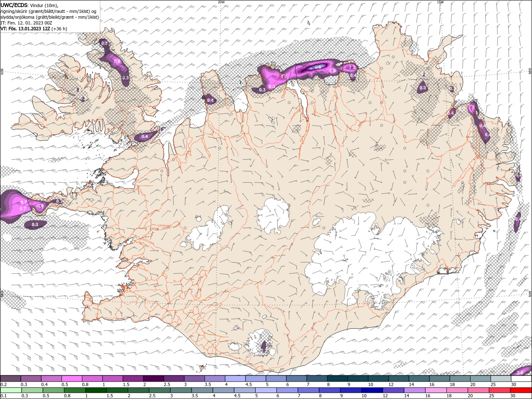Click the '15W' longitude label
Viewport: 532px width, 399px height.
(x=440, y=2)
